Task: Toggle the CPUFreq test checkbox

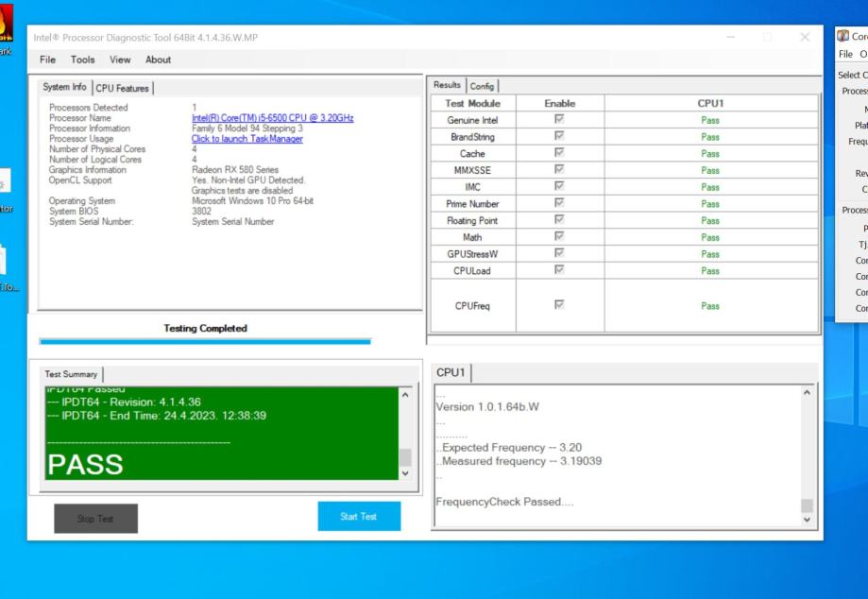Action: click(x=559, y=304)
